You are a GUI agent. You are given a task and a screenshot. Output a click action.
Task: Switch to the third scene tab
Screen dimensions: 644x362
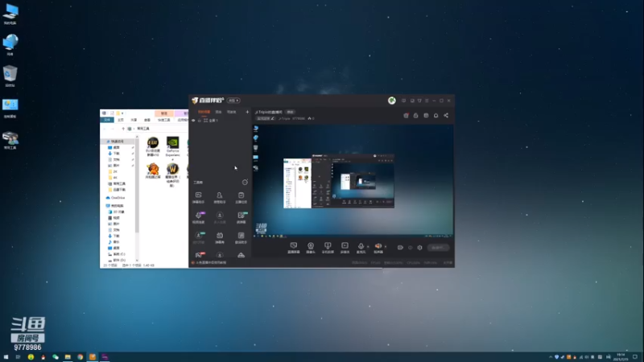tap(232, 112)
